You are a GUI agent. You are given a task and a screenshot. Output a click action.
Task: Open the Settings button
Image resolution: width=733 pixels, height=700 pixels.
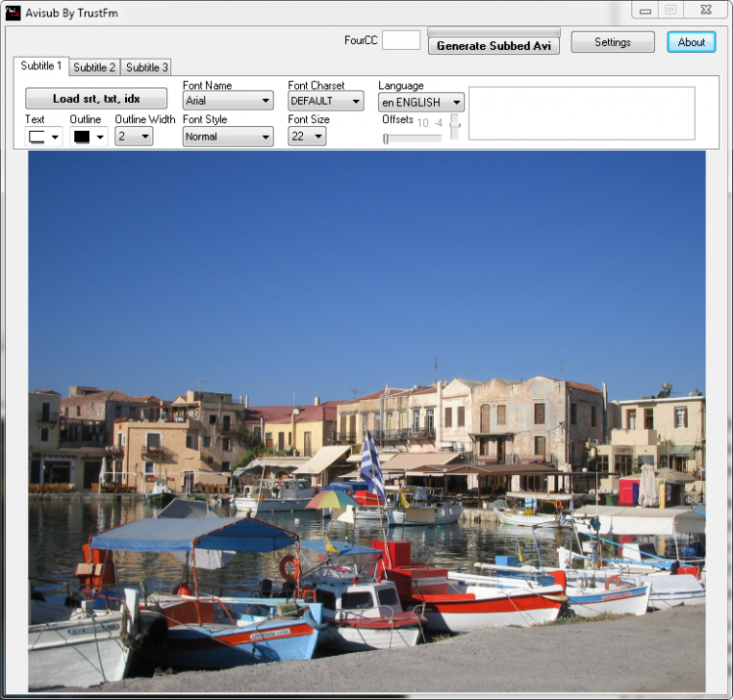(x=613, y=42)
